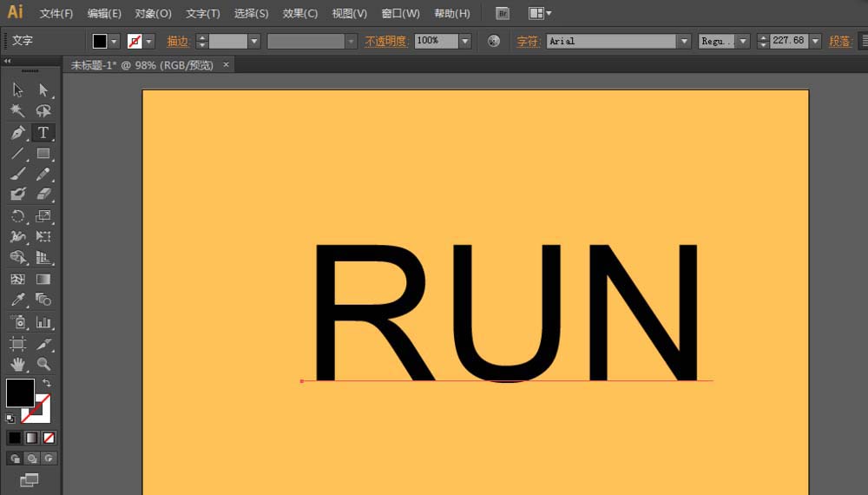Swap fill and stroke colors
Image resolution: width=868 pixels, height=495 pixels.
[x=47, y=383]
